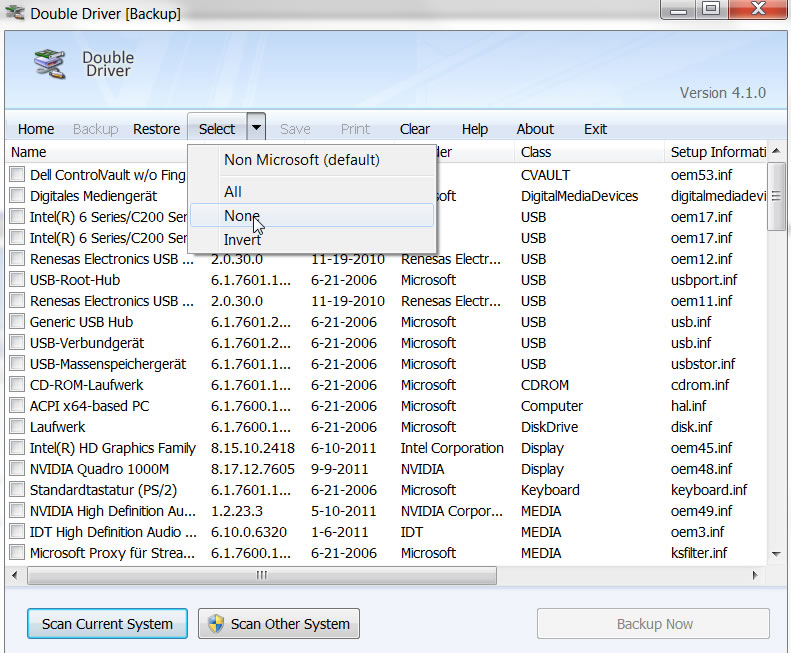Check the Standardtastatur (PS/2) checkbox
Screen dimensions: 791x653
click(x=17, y=489)
